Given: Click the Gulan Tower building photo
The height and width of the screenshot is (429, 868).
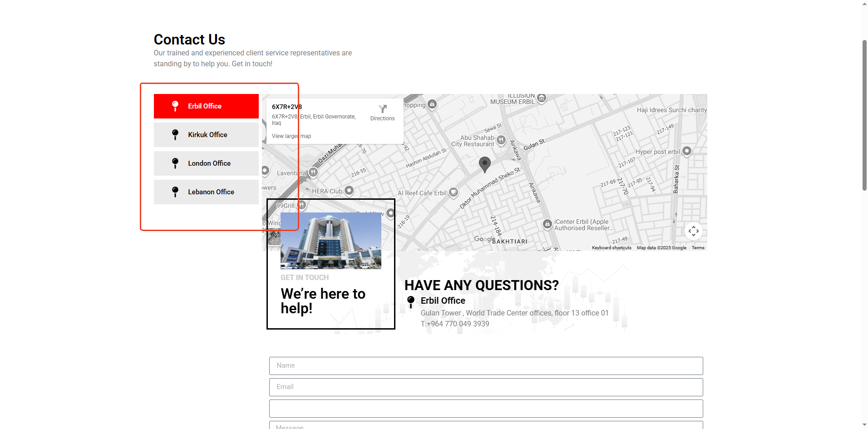Looking at the screenshot, I should click(331, 241).
